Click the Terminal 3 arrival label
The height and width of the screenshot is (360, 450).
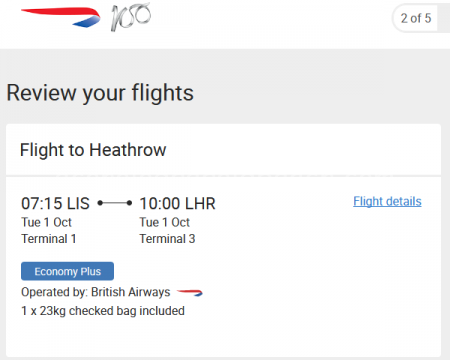pos(167,239)
